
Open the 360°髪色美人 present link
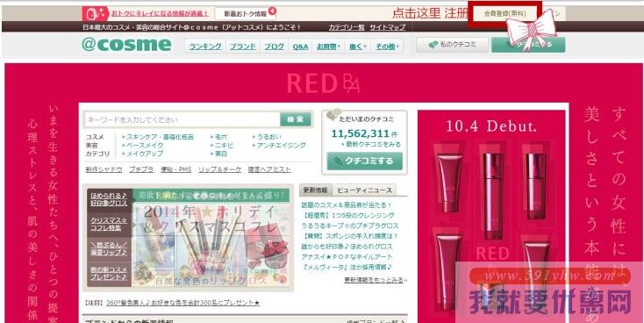click(182, 303)
